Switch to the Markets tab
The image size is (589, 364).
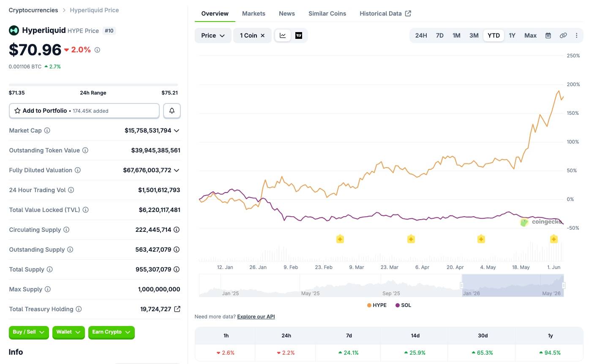click(254, 14)
